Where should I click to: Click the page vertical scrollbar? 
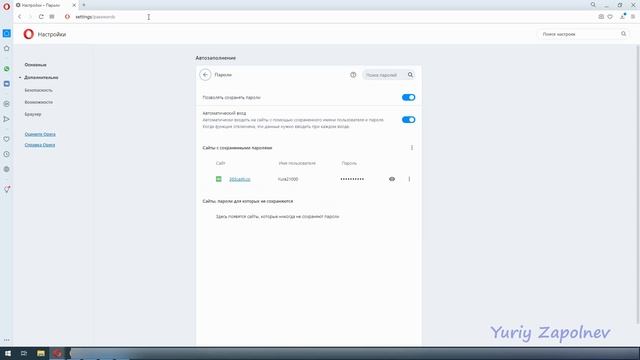click(638, 184)
